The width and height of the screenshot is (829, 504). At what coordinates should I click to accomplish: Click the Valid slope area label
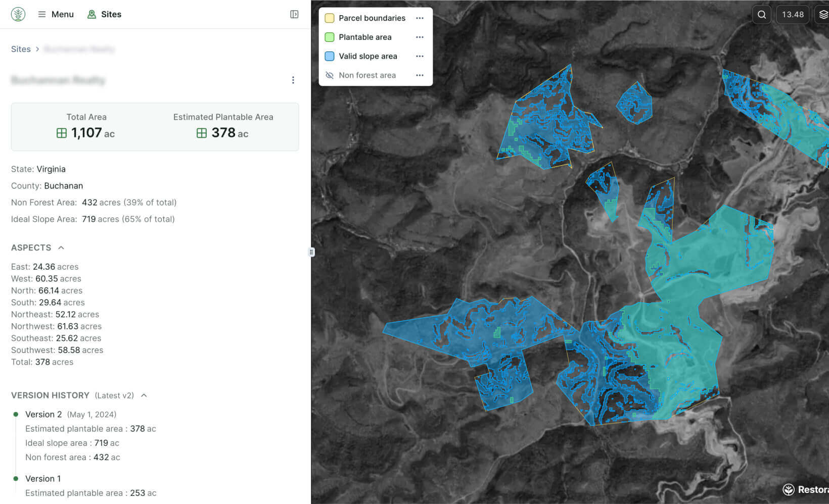(368, 56)
